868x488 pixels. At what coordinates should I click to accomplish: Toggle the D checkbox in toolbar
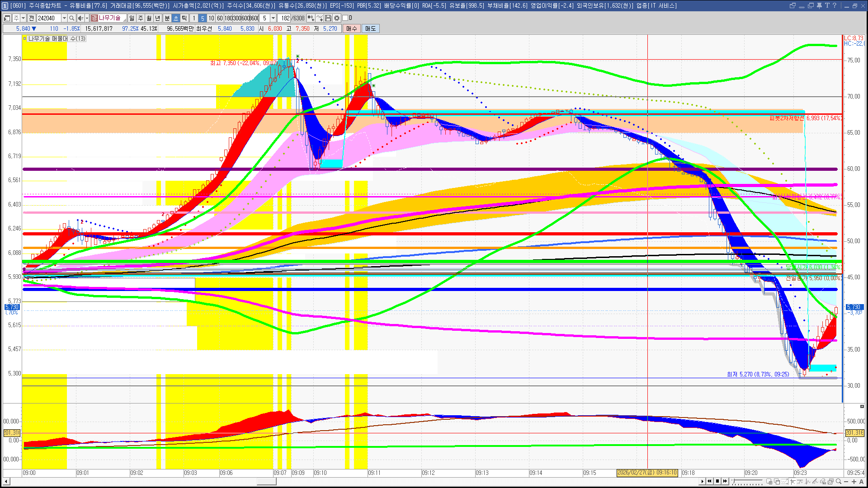pos(345,18)
